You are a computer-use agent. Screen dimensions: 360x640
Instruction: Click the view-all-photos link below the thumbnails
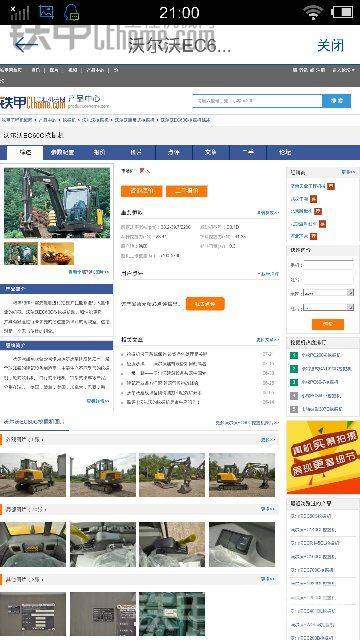coord(89,271)
